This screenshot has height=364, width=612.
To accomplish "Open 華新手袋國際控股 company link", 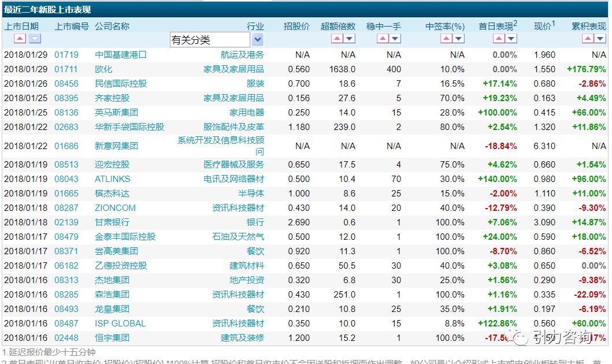I will 129,127.
